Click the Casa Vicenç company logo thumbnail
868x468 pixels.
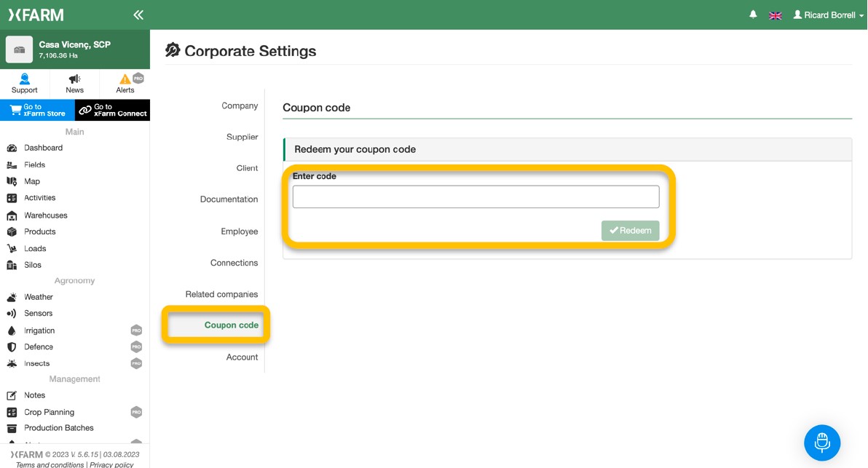pyautogui.click(x=20, y=49)
